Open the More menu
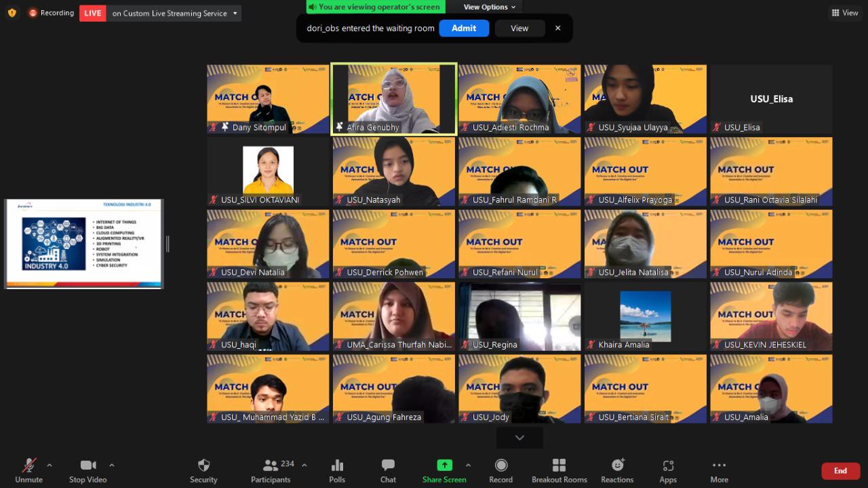Screen dimensions: 868x488 tap(719, 466)
